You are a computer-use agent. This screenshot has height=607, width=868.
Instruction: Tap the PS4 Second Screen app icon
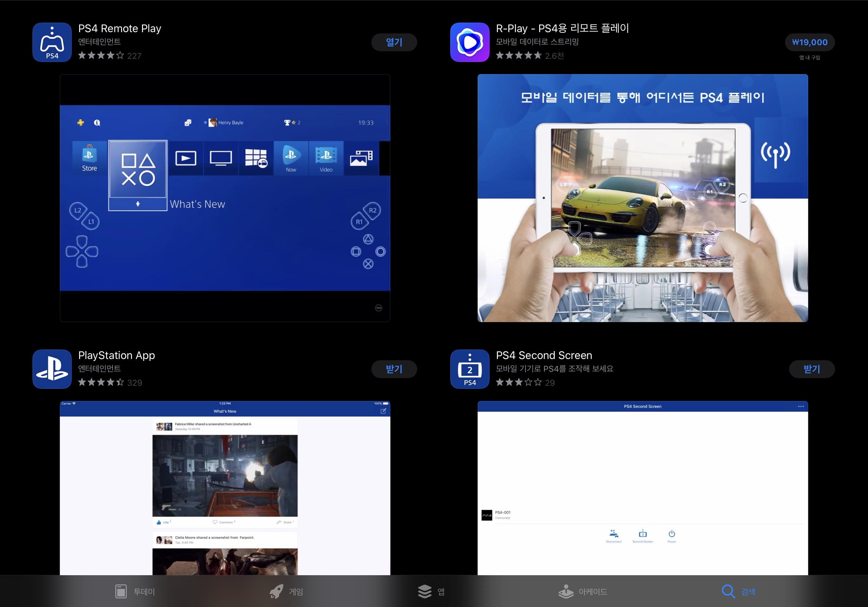click(x=470, y=369)
